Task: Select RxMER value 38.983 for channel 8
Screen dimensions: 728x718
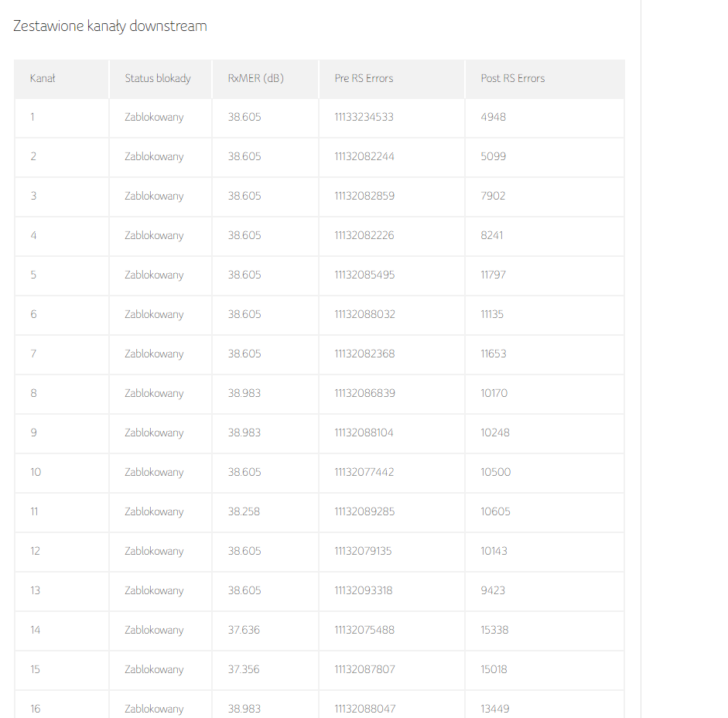Action: pos(244,393)
